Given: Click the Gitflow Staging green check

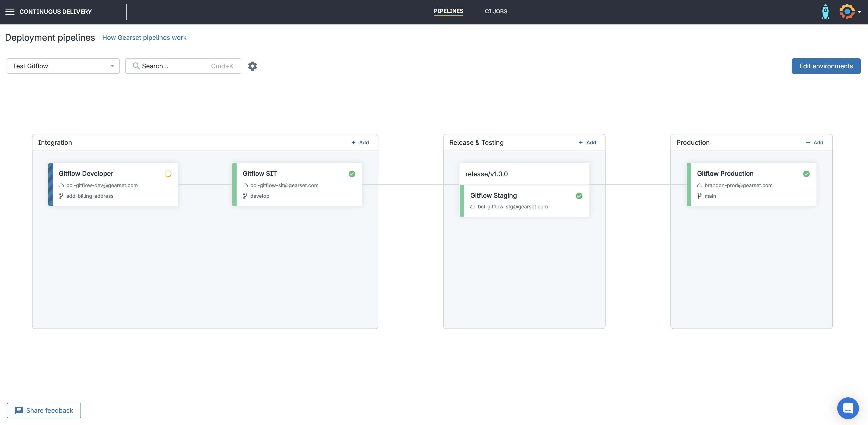Looking at the screenshot, I should click(579, 196).
